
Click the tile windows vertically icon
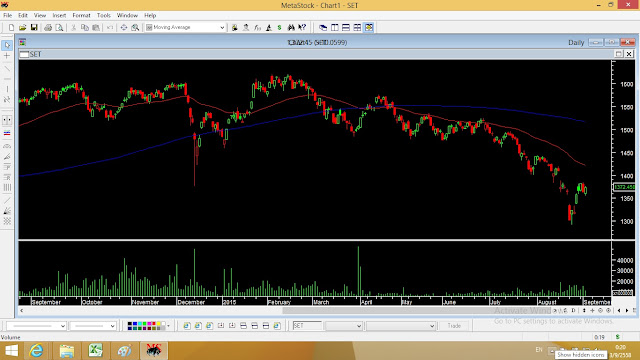tap(335, 27)
